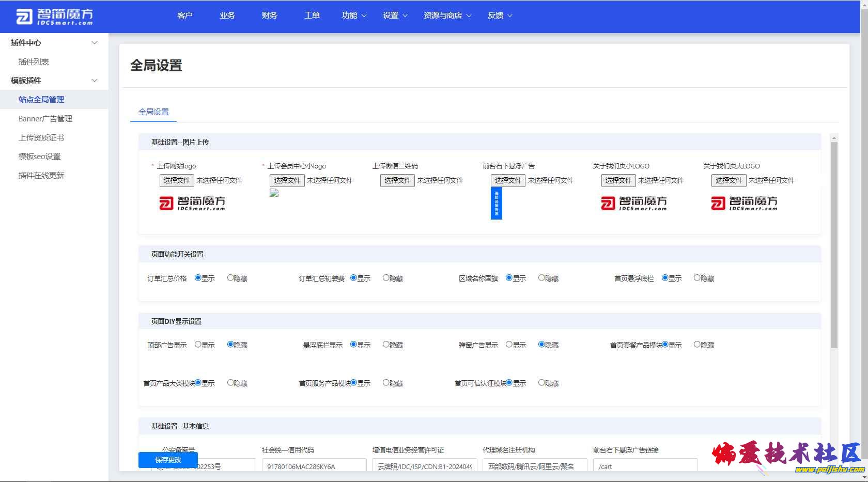
Task: Choose 显示 for 弹窗广告显示
Action: [x=509, y=345]
